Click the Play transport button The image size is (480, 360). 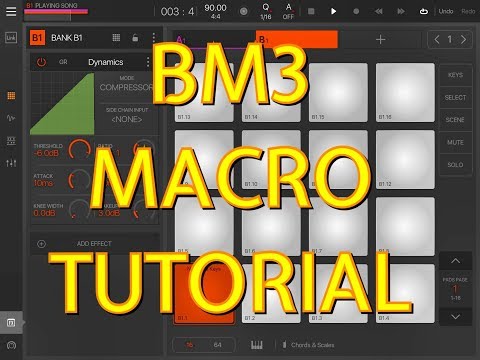[x=333, y=11]
